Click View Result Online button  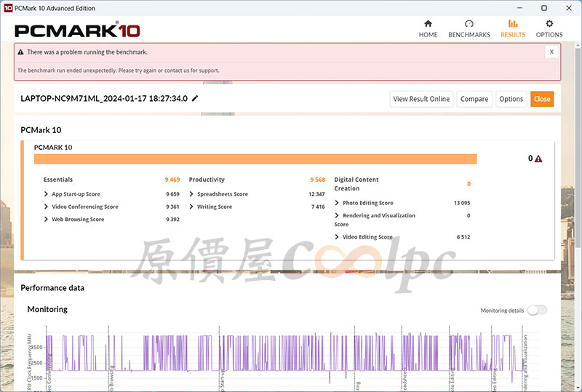pos(421,99)
